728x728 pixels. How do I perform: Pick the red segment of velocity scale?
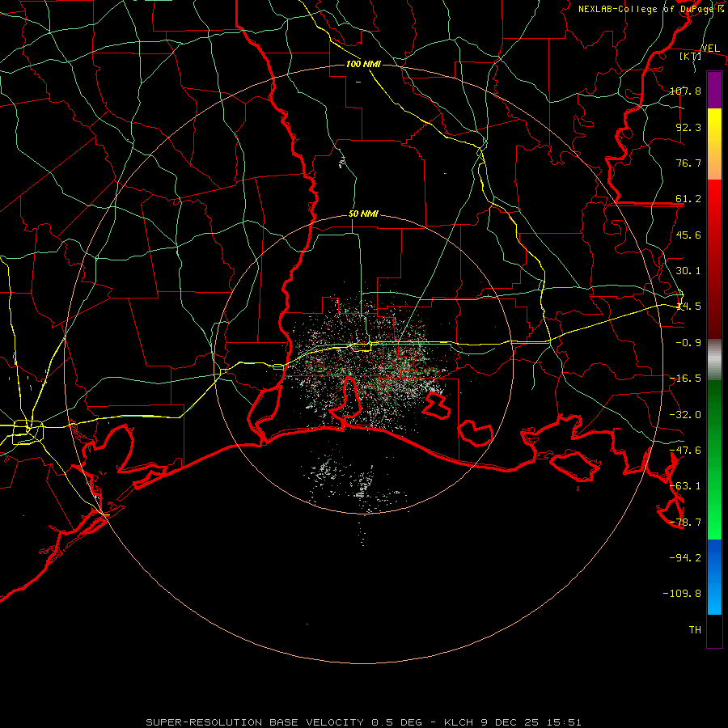pos(714,259)
